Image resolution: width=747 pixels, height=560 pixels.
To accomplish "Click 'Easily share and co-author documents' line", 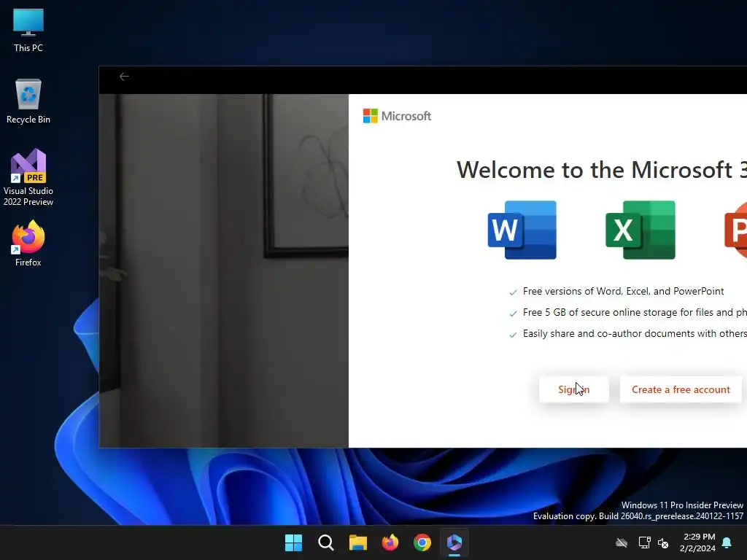I will [635, 333].
